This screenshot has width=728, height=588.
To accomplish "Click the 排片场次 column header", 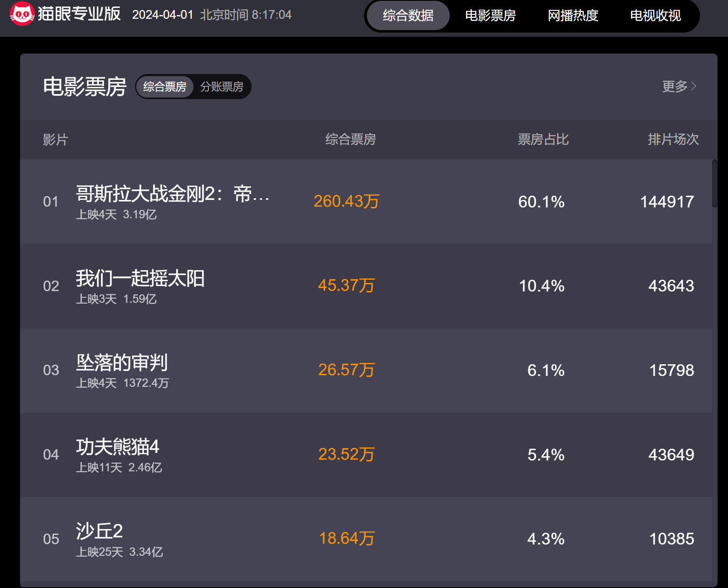I will 673,139.
